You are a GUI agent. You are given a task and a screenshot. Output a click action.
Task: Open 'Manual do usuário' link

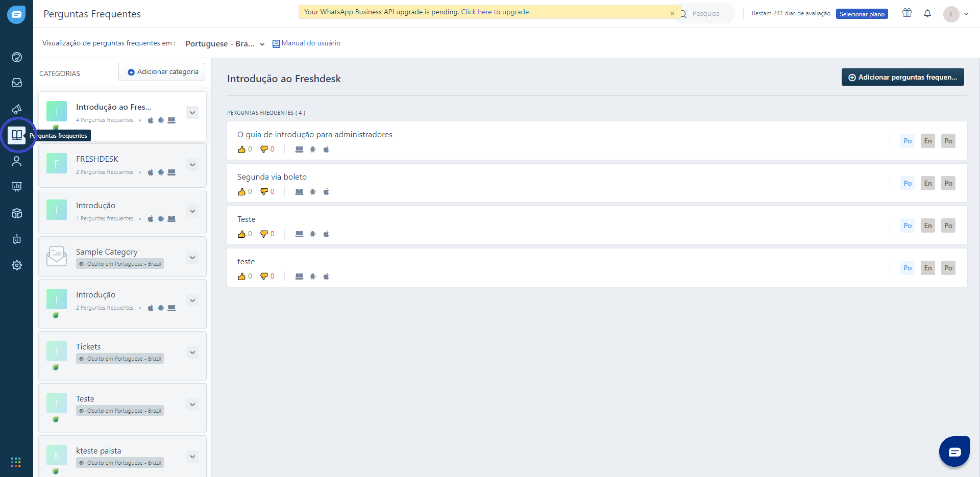[306, 43]
